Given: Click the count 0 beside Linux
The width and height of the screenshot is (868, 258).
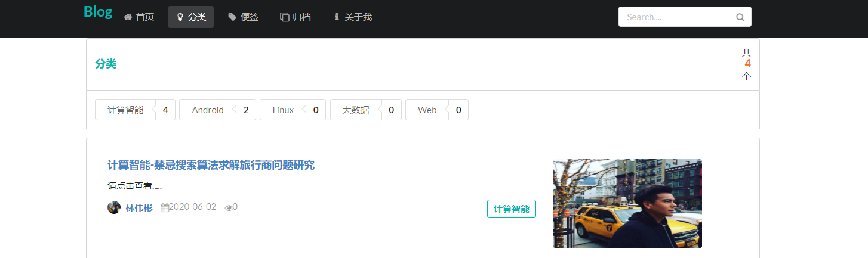Looking at the screenshot, I should [316, 110].
